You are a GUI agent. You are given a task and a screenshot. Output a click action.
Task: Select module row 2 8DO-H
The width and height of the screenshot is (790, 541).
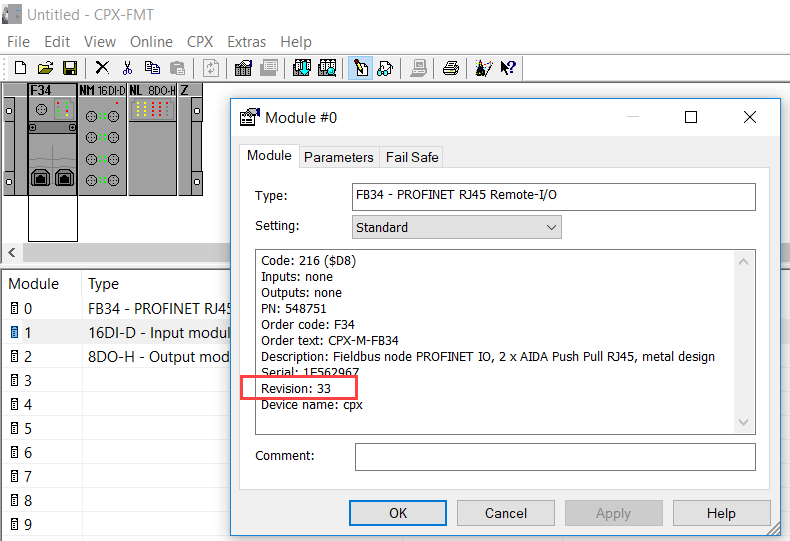click(116, 357)
